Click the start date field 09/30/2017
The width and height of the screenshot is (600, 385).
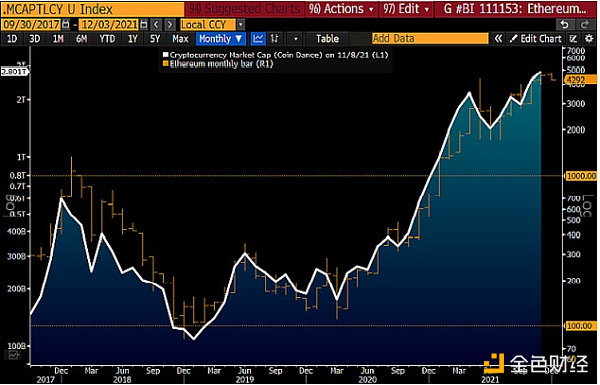point(31,24)
